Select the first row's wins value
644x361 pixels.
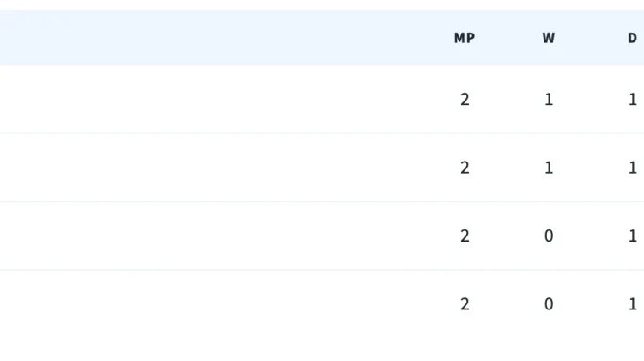click(549, 99)
